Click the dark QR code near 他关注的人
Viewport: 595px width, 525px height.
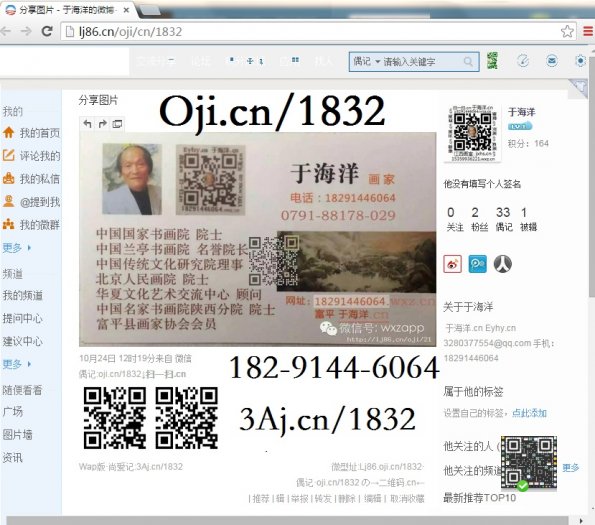click(529, 462)
